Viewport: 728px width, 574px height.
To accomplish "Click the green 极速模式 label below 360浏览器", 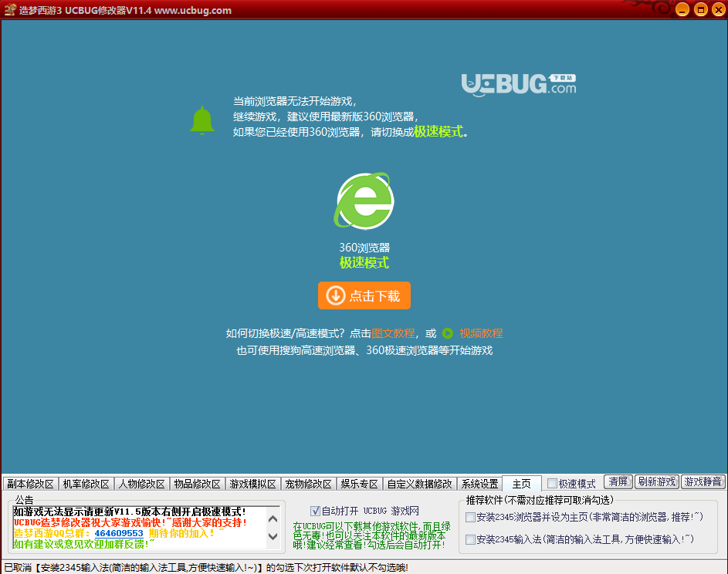I will (364, 262).
